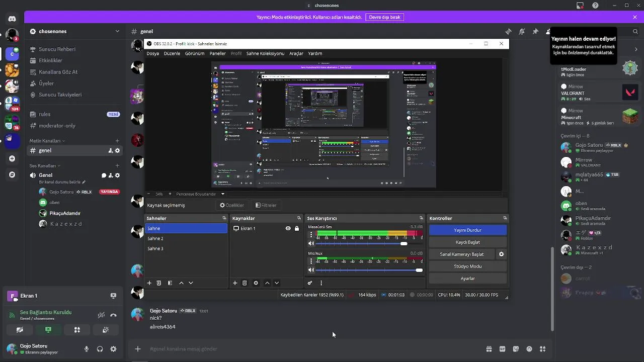Mute the Mic/Aux speaker icon

(x=311, y=270)
